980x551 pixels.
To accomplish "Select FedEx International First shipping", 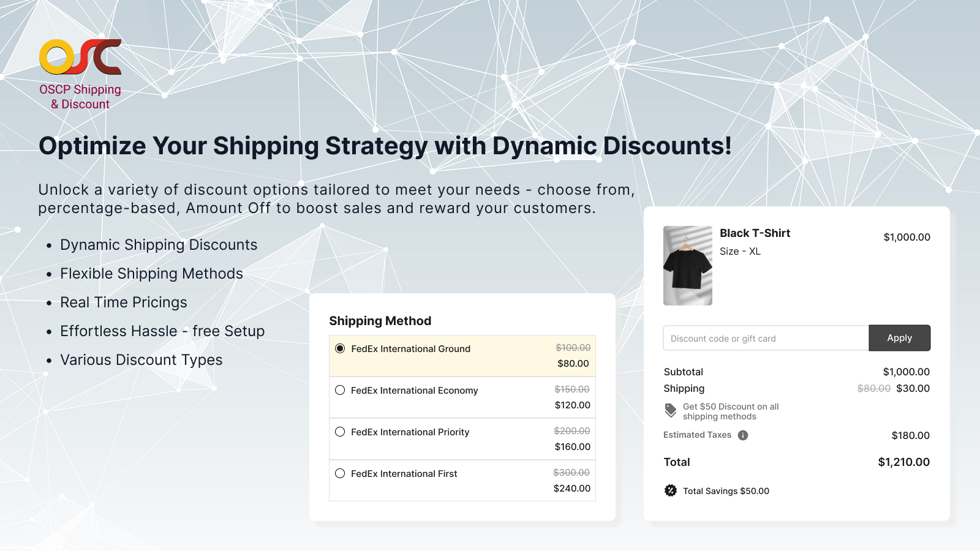I will pos(341,473).
